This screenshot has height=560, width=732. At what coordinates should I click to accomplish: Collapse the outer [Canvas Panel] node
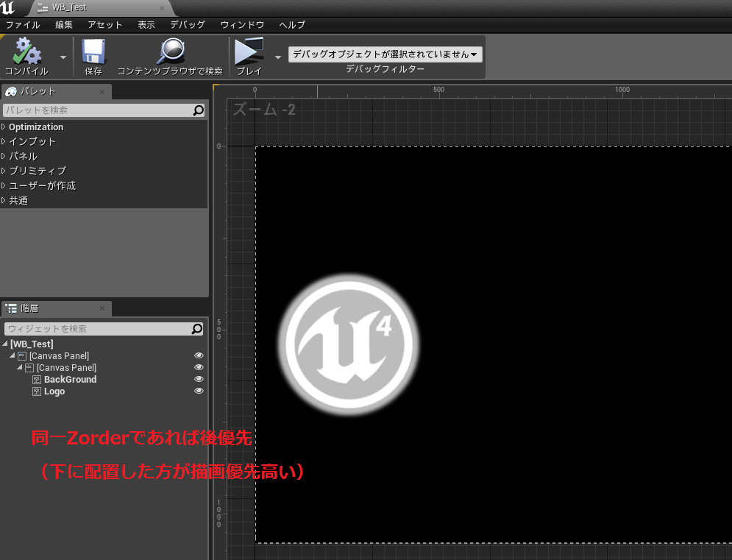(x=12, y=355)
